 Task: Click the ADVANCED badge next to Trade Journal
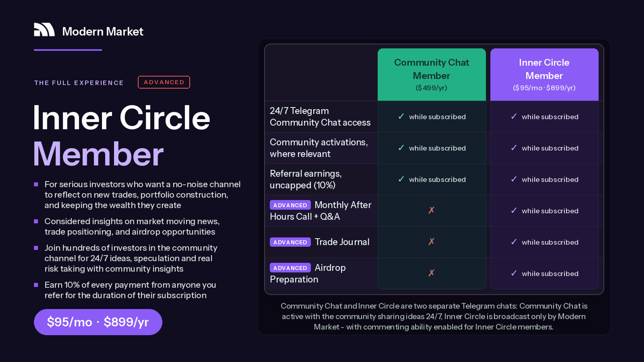[290, 242]
